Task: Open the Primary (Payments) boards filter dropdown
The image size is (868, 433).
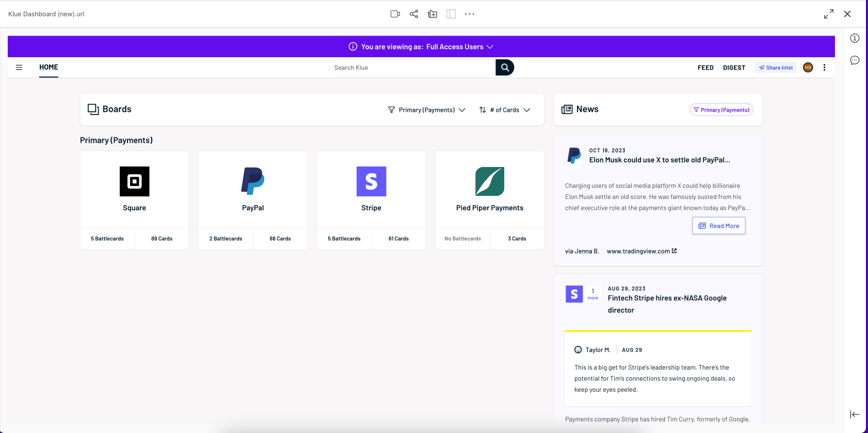Action: [x=427, y=110]
